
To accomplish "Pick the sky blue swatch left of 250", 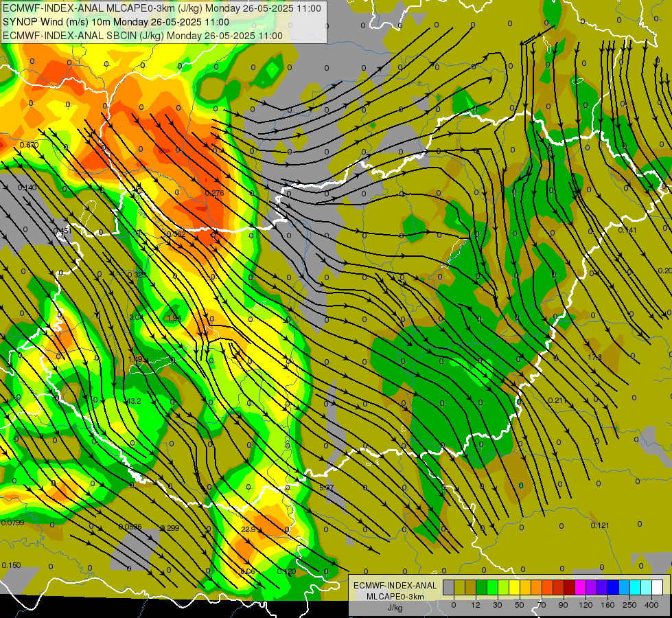I will tap(625, 587).
